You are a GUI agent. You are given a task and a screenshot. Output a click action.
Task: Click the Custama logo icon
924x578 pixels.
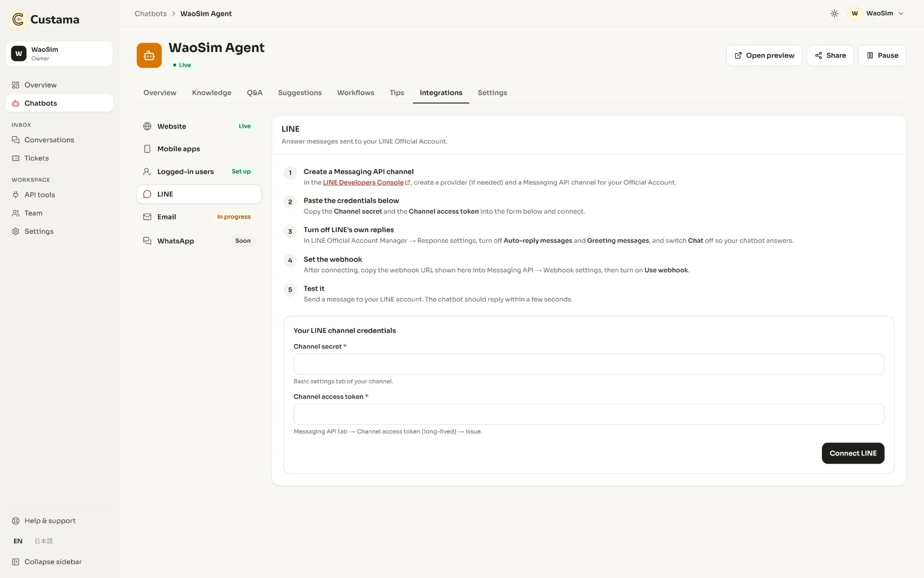tap(18, 19)
